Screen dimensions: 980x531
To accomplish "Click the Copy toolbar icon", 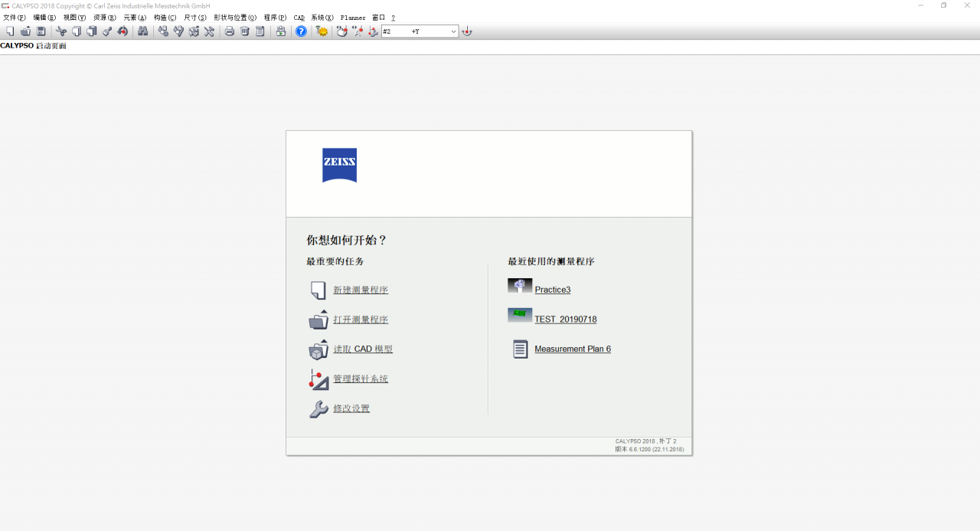I will 77,31.
